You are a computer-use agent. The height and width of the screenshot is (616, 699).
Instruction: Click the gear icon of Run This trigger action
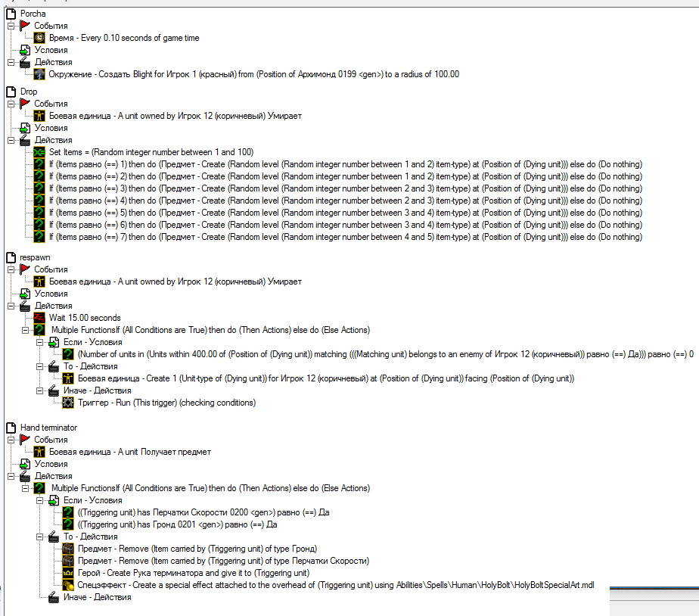[x=68, y=403]
